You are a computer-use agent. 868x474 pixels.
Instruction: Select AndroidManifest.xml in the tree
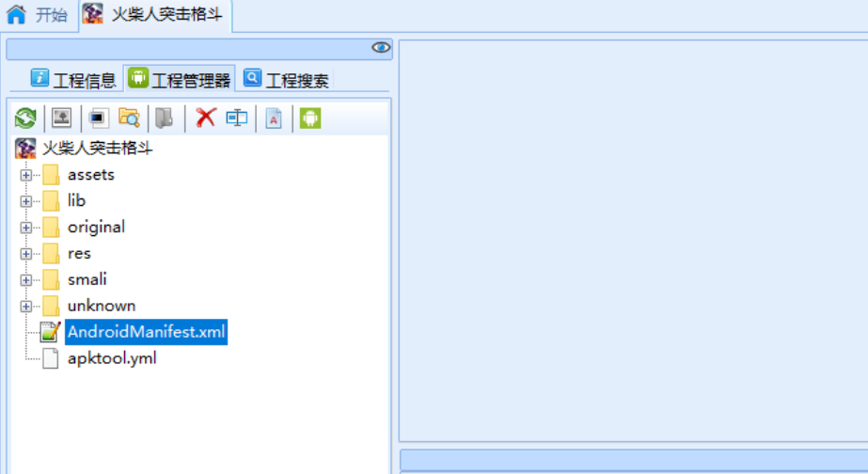click(x=146, y=332)
